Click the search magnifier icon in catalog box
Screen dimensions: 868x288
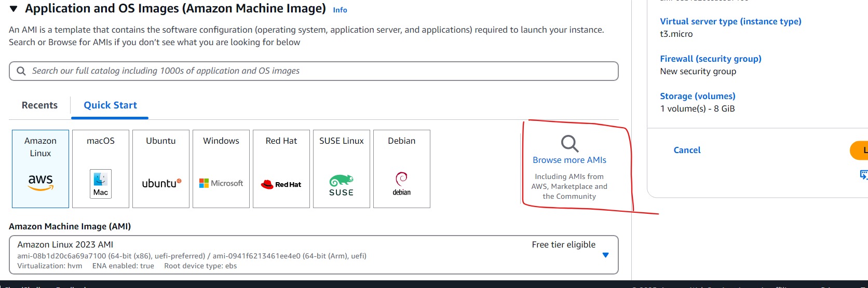(x=21, y=71)
